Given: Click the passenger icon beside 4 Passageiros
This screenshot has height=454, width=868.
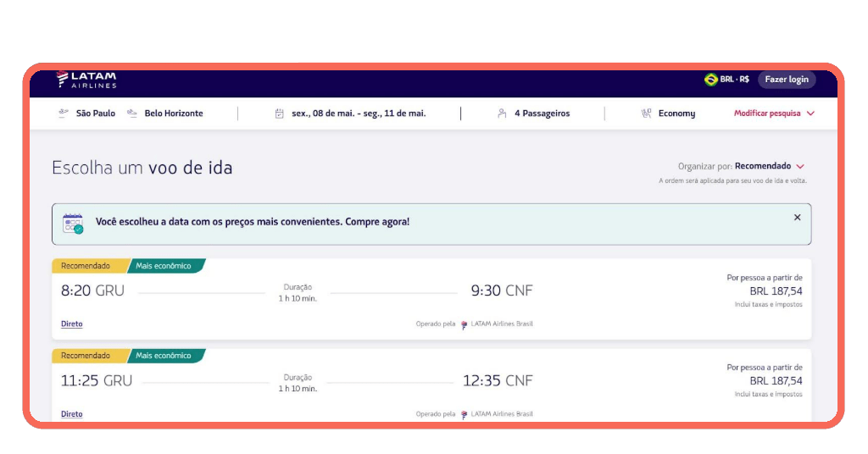Looking at the screenshot, I should click(502, 113).
